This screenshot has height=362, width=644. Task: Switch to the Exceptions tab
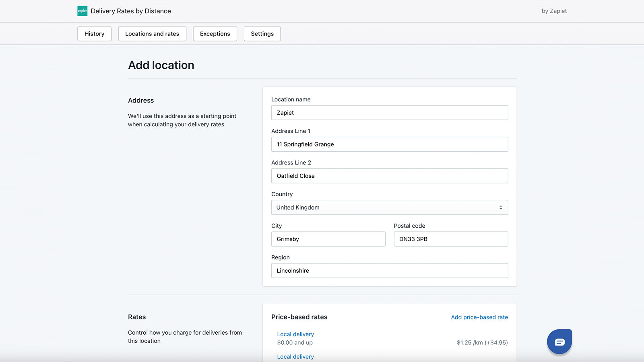pos(215,34)
